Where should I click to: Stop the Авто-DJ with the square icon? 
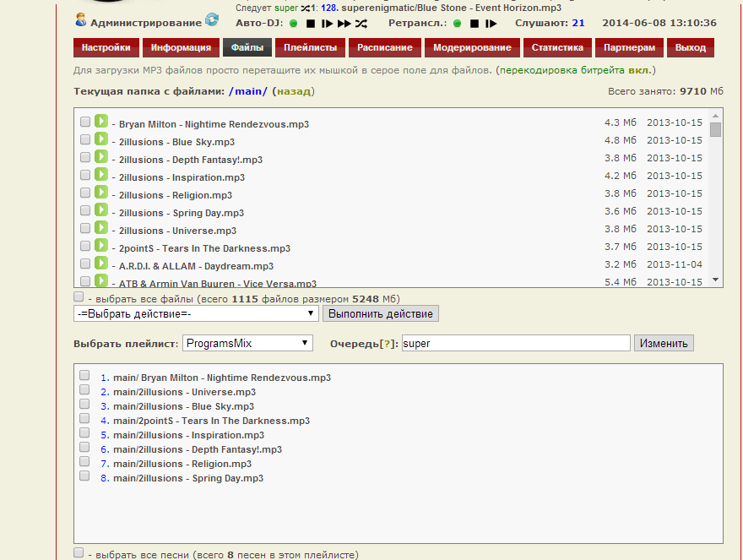[310, 24]
